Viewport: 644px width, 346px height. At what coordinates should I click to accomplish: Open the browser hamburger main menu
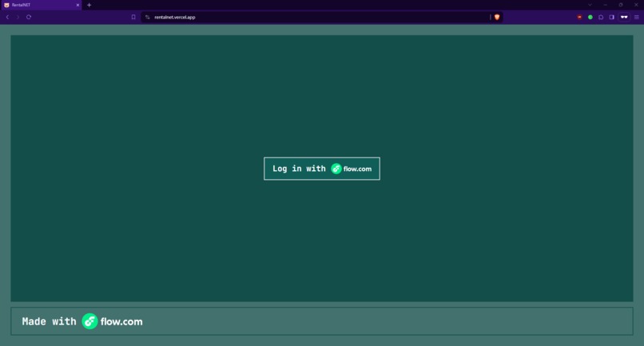click(637, 18)
